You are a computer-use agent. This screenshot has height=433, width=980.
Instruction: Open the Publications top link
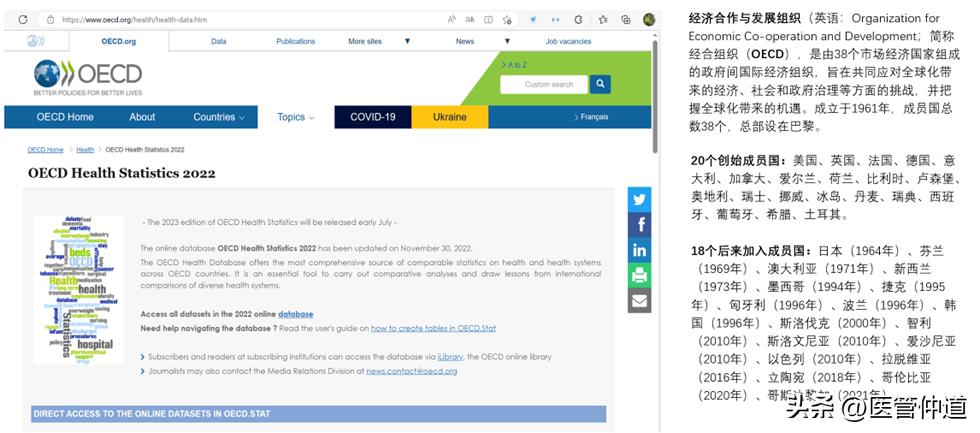(x=296, y=41)
